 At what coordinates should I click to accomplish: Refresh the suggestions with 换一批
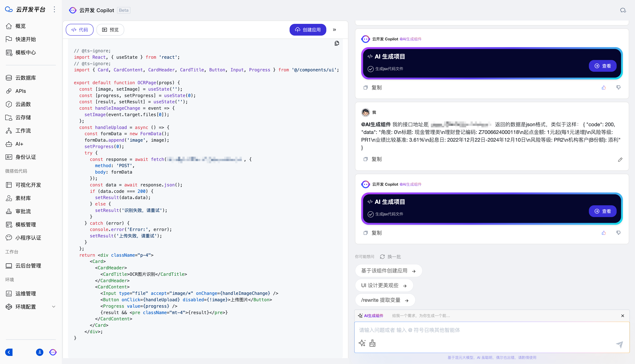(390, 257)
